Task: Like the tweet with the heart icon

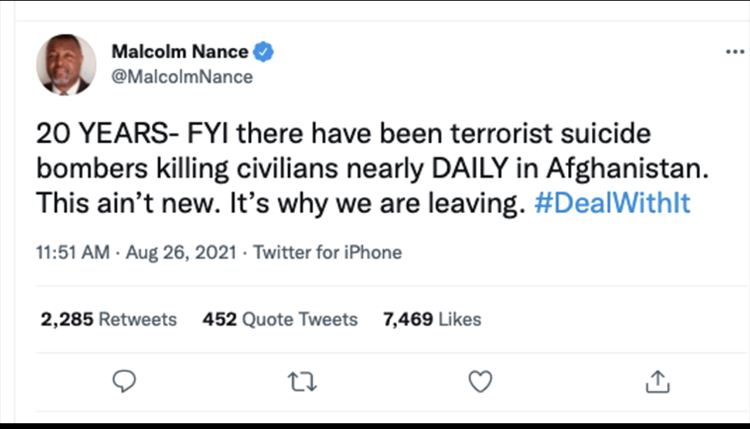Action: (480, 380)
